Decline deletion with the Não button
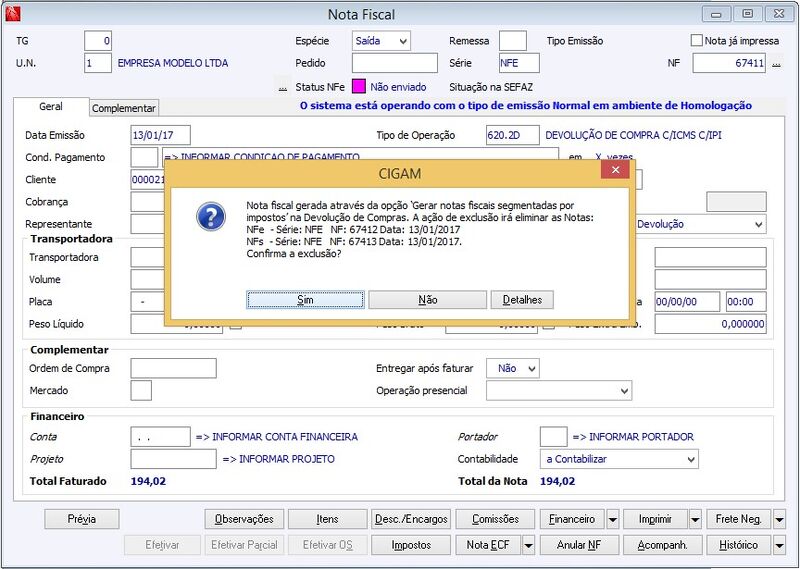 (x=428, y=300)
